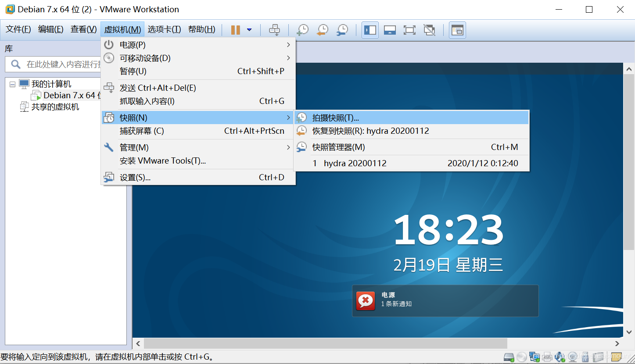
Task: Expand the 可移动设备(D) submenu
Action: pyautogui.click(x=198, y=58)
